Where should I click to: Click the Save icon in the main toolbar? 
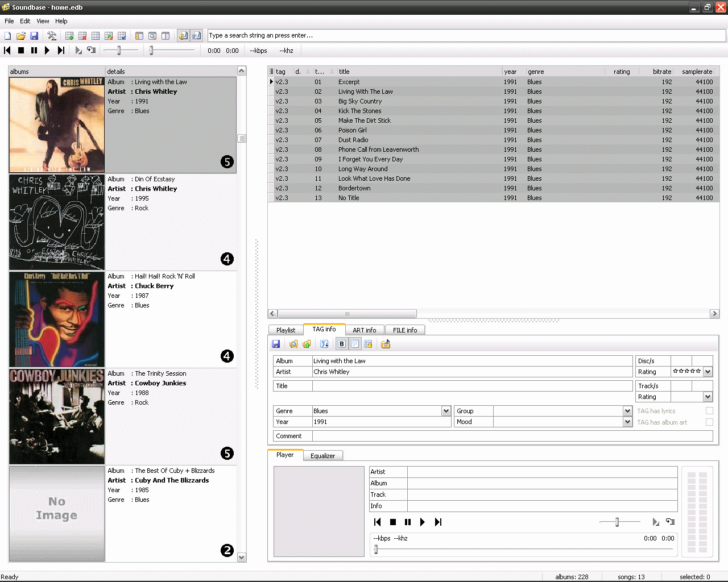click(34, 36)
